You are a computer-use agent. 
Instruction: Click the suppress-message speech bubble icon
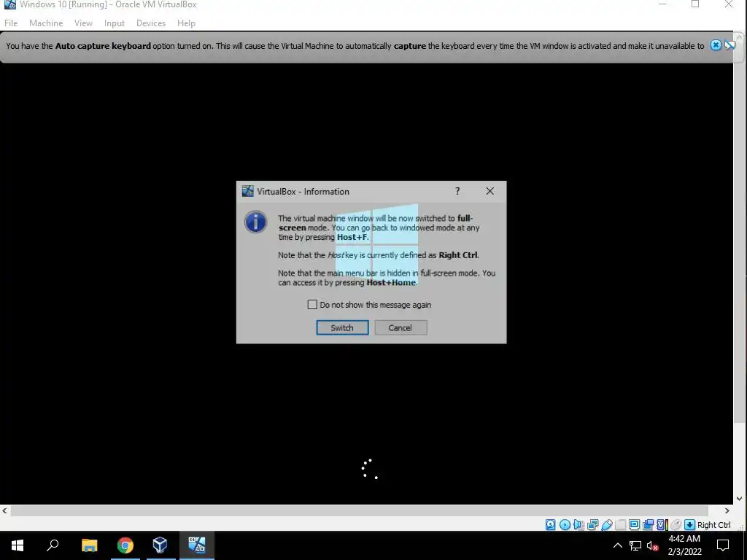tap(729, 45)
